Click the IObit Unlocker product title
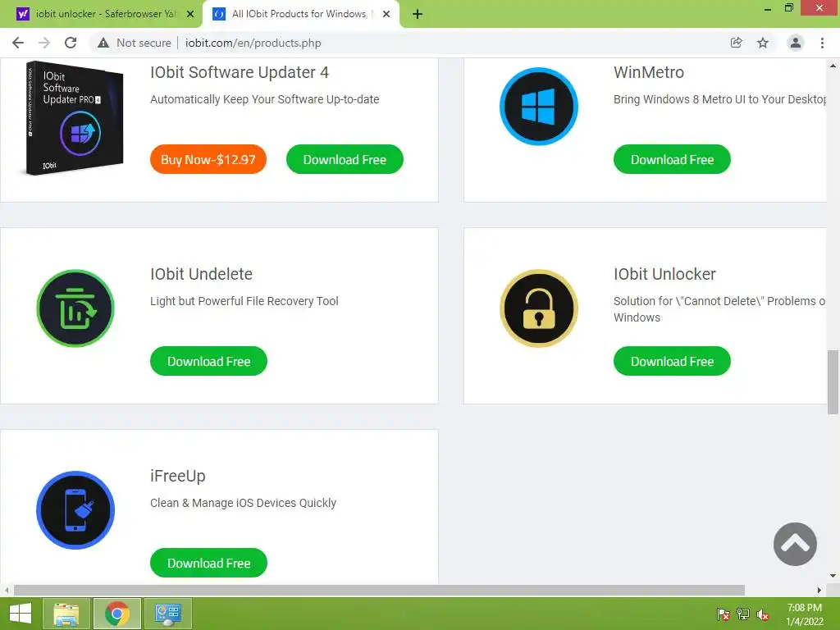This screenshot has height=630, width=840. coord(664,274)
